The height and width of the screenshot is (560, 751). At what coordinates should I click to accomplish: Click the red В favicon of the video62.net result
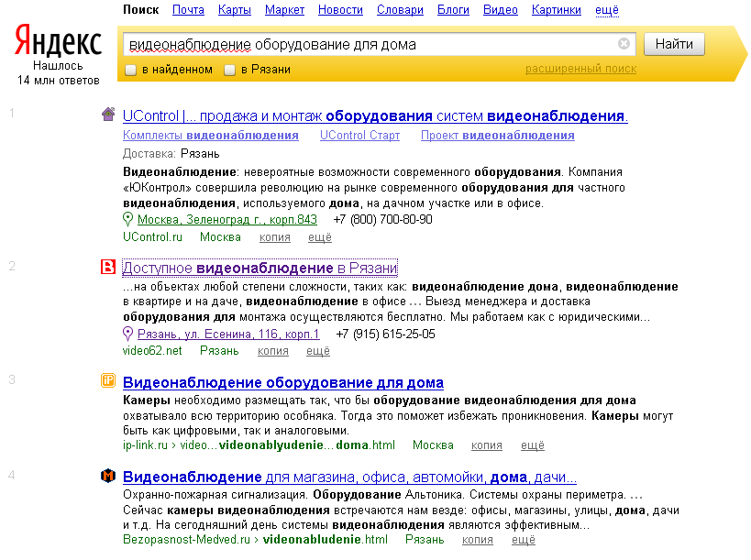107,269
